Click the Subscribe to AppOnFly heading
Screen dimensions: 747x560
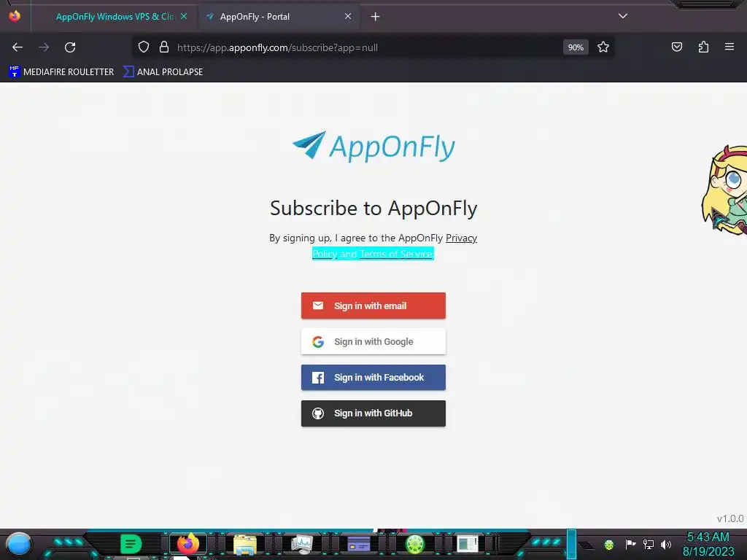tap(373, 208)
